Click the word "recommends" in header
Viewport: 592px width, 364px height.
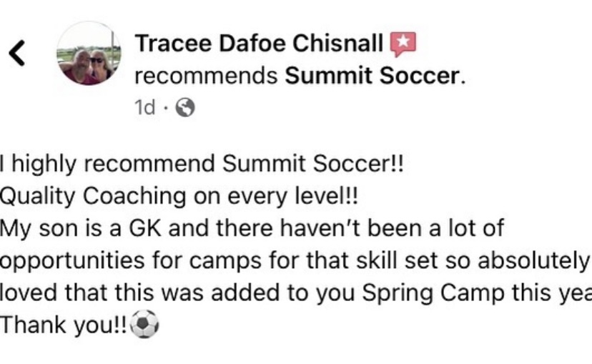coord(206,77)
